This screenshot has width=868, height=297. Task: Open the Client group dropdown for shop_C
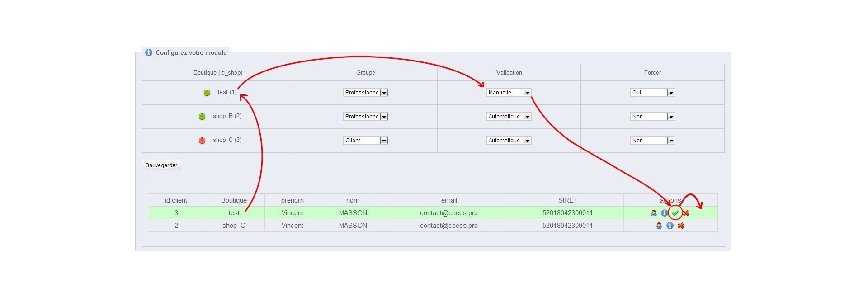click(x=365, y=141)
